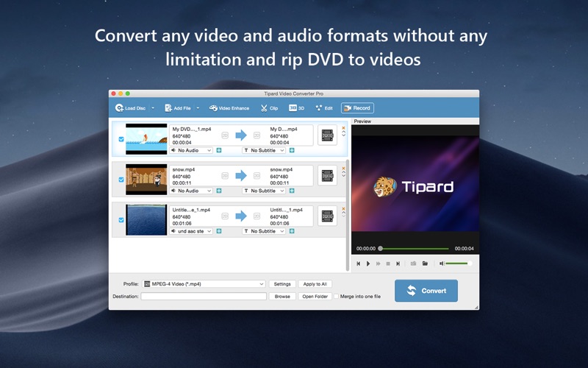Remove snow.mp4 with orange X
588x368 pixels.
343,169
